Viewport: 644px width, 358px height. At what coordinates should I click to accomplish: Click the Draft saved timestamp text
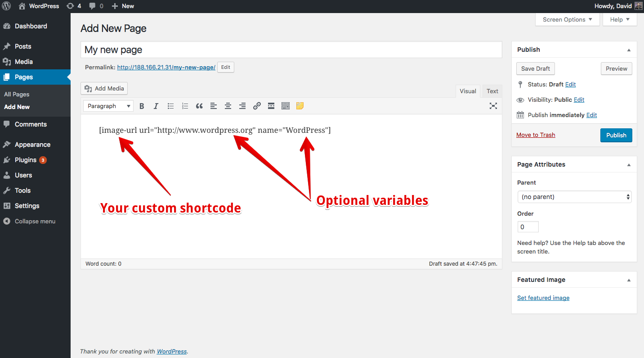click(463, 264)
